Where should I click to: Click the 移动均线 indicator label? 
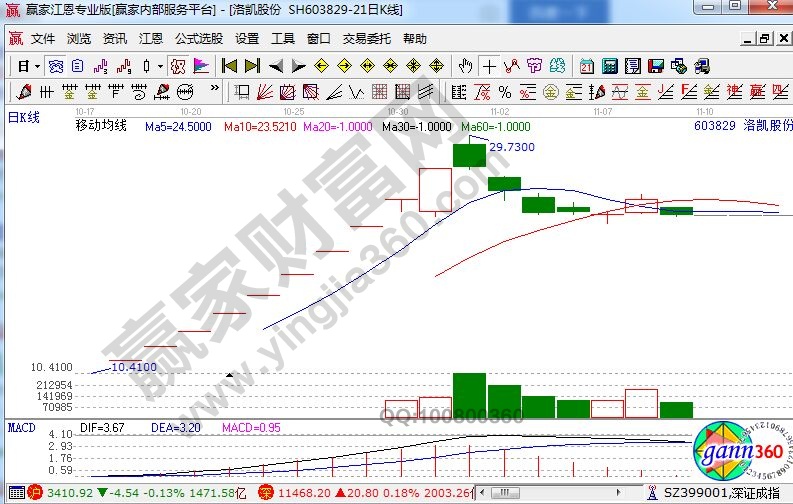pos(101,127)
